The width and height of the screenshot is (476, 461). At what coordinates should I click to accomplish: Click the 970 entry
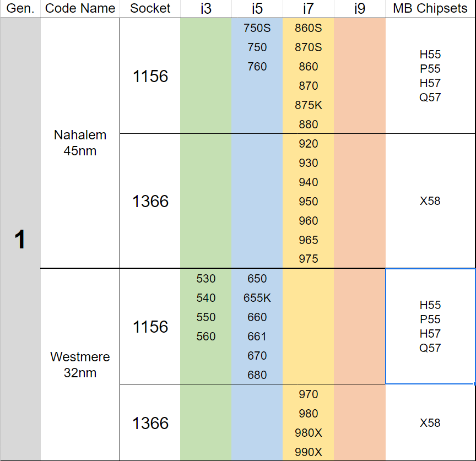[309, 394]
